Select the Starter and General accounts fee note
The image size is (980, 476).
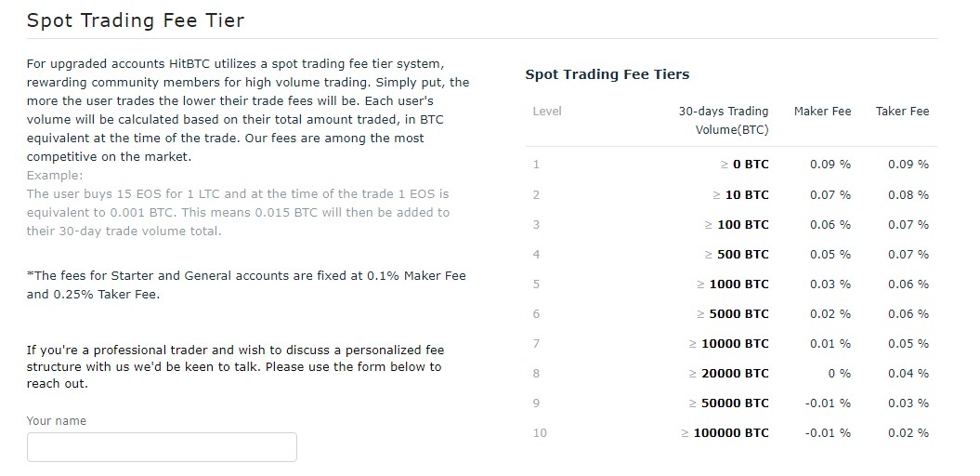[x=246, y=285]
